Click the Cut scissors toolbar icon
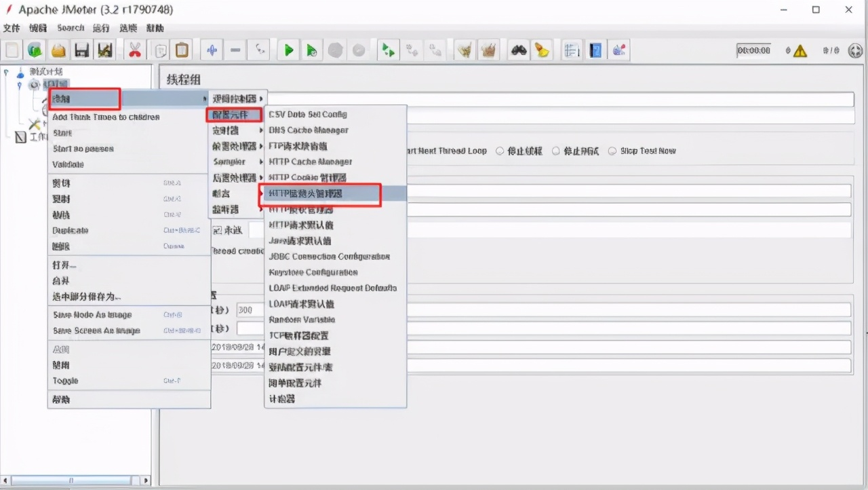The image size is (868, 490). [135, 50]
